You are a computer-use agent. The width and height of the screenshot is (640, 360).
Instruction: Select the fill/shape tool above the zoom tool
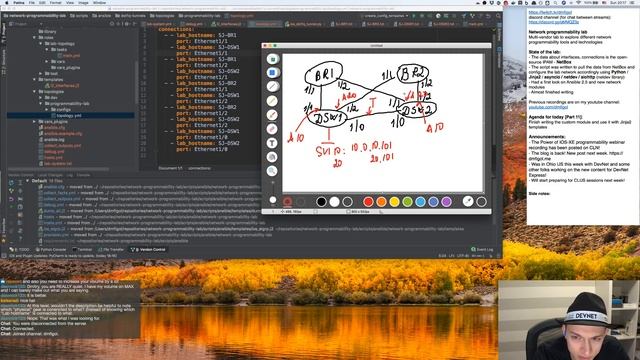tap(273, 157)
